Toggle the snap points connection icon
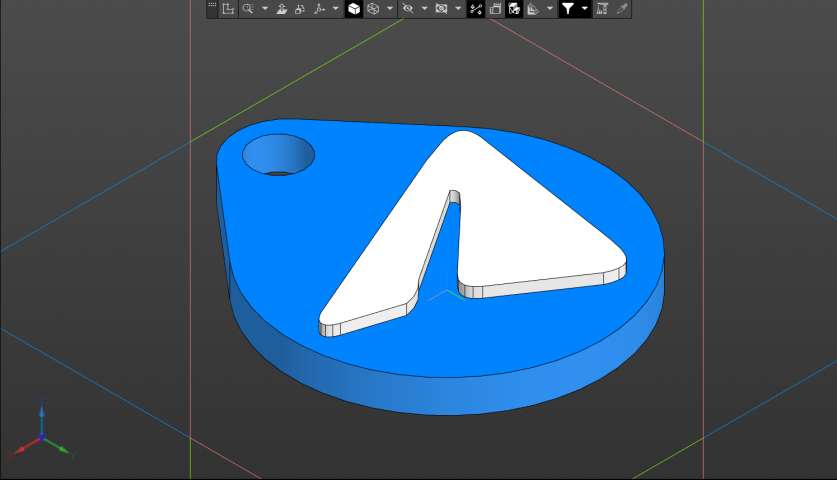 click(476, 9)
